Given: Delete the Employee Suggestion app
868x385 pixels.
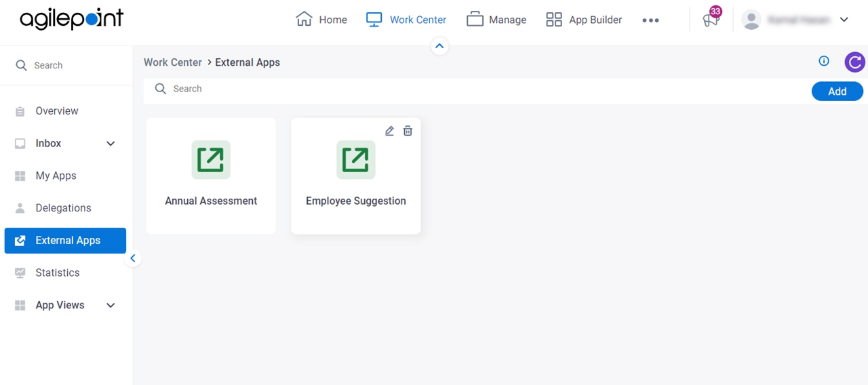Looking at the screenshot, I should pyautogui.click(x=408, y=131).
